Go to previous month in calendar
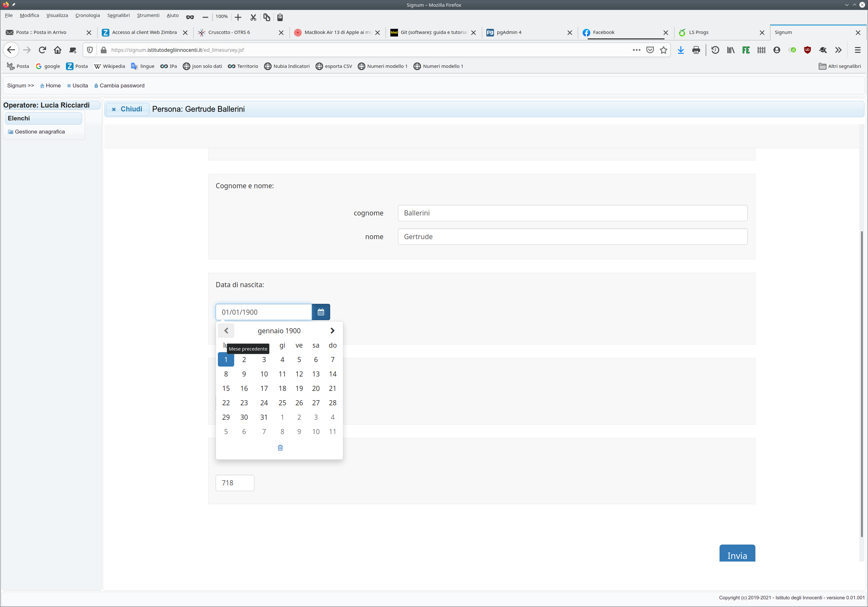Viewport: 868px width, 607px height. coord(226,330)
